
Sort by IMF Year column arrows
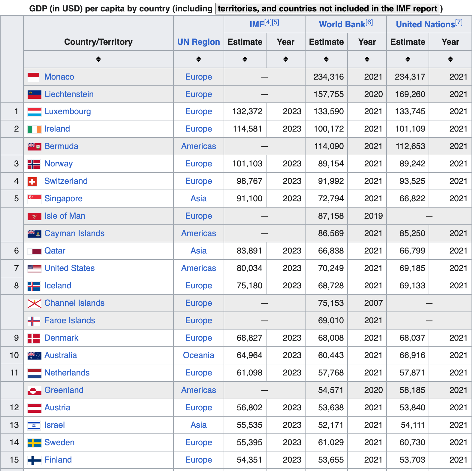click(x=286, y=59)
